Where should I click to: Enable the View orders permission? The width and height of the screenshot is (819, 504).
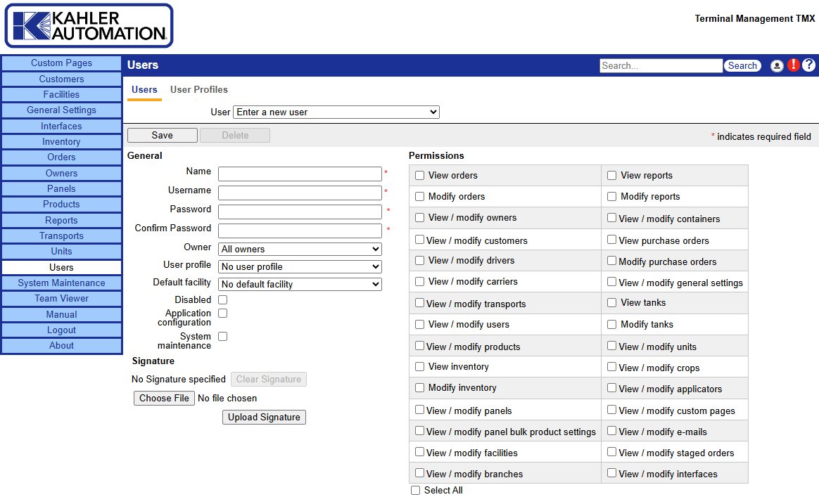click(420, 176)
